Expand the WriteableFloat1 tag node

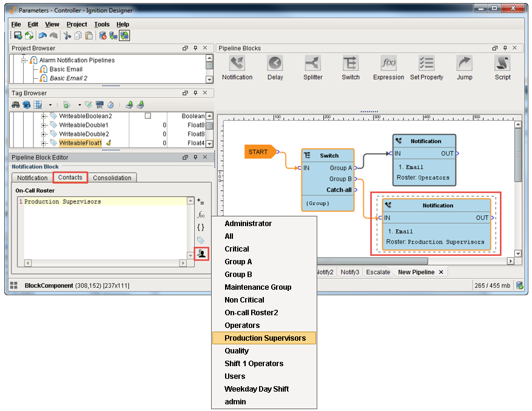pyautogui.click(x=44, y=143)
